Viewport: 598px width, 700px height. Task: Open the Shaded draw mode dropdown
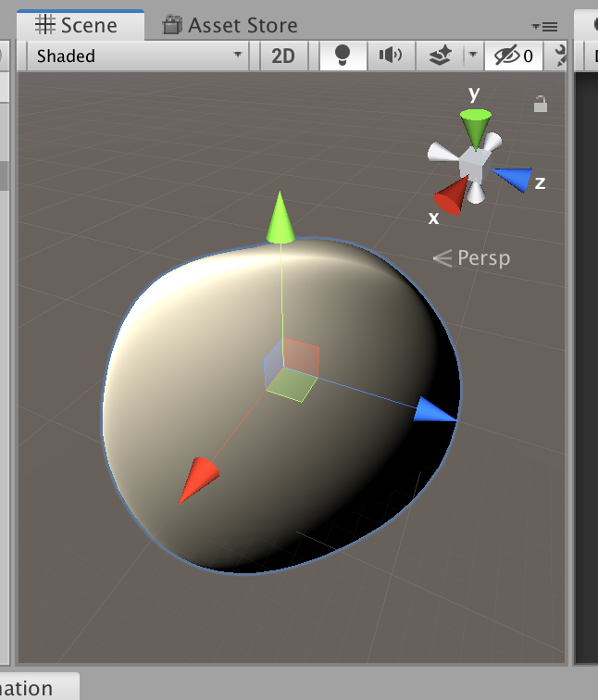coord(139,56)
